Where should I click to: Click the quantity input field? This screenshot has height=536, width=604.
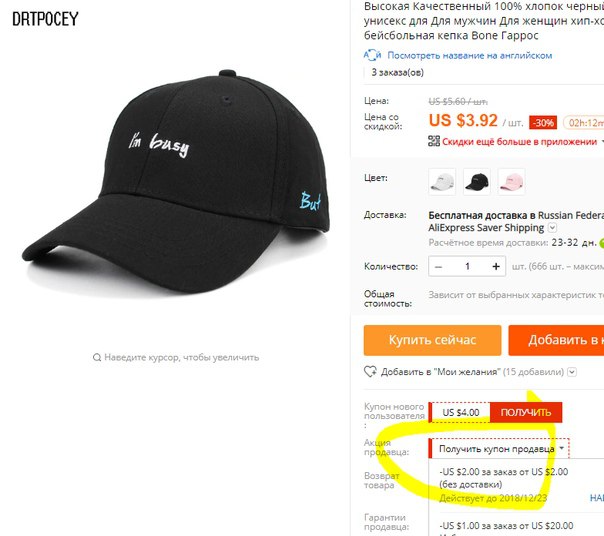coord(467,266)
